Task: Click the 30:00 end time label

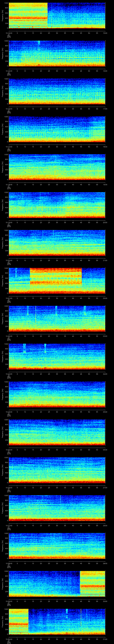Action: pos(105,601)
